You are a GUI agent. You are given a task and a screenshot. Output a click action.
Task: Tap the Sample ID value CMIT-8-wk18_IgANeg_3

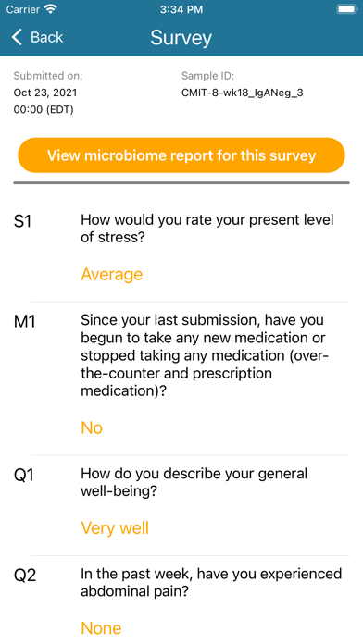242,93
